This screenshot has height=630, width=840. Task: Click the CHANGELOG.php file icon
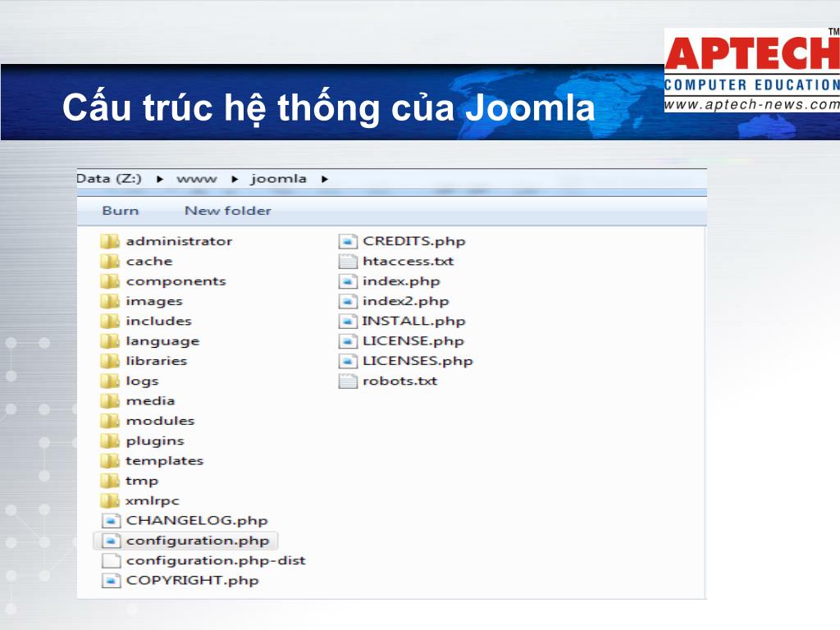111,520
